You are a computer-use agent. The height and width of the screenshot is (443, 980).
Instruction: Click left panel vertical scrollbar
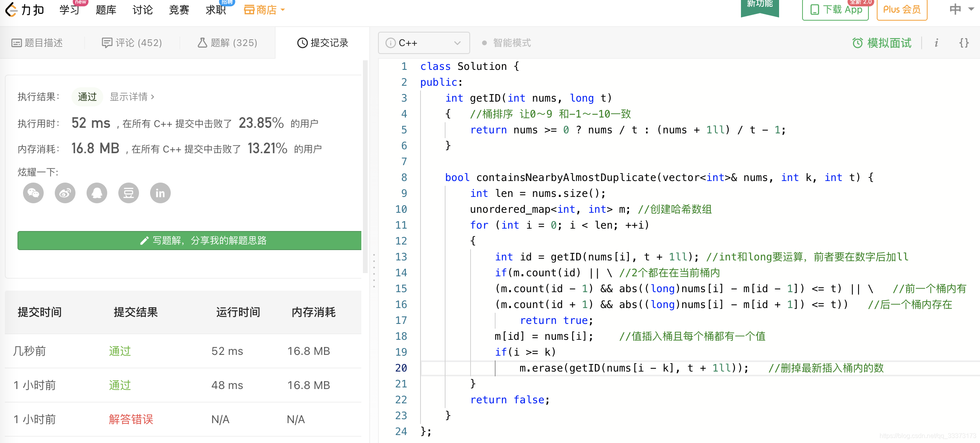point(365,167)
